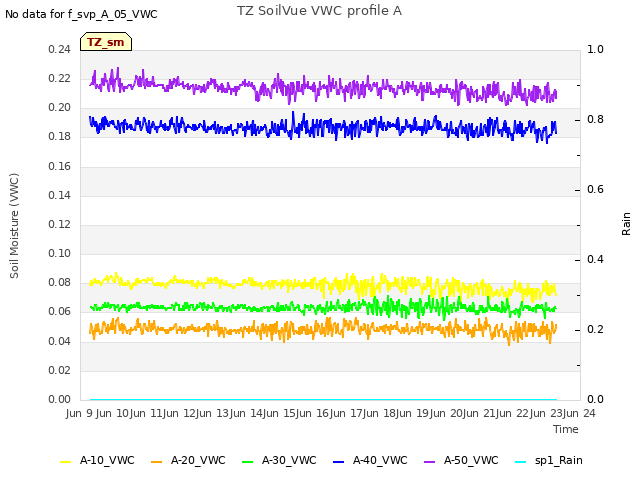Click the 0.00 left axis value
This screenshot has width=640, height=480.
(59, 399)
